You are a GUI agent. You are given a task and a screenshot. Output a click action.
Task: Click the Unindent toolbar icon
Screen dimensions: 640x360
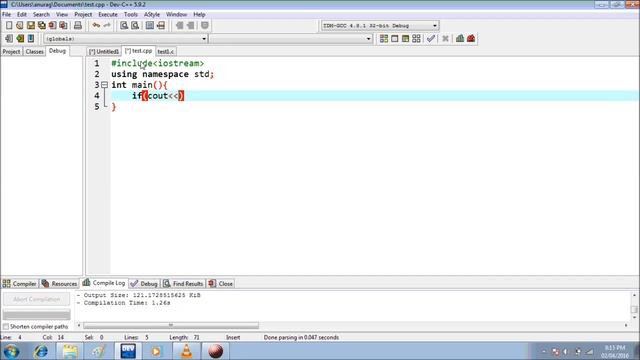[179, 25]
